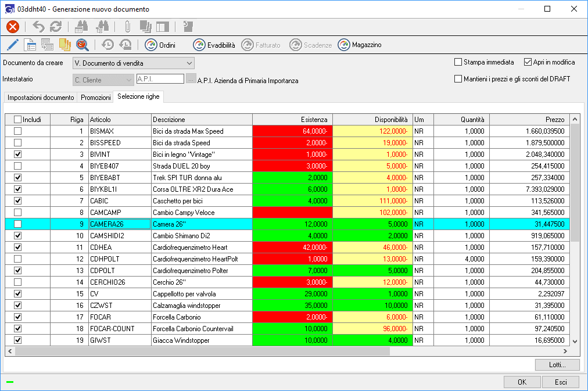This screenshot has width=588, height=391.
Task: Click the horizontal scrollbar left arrow
Action: [x=10, y=351]
